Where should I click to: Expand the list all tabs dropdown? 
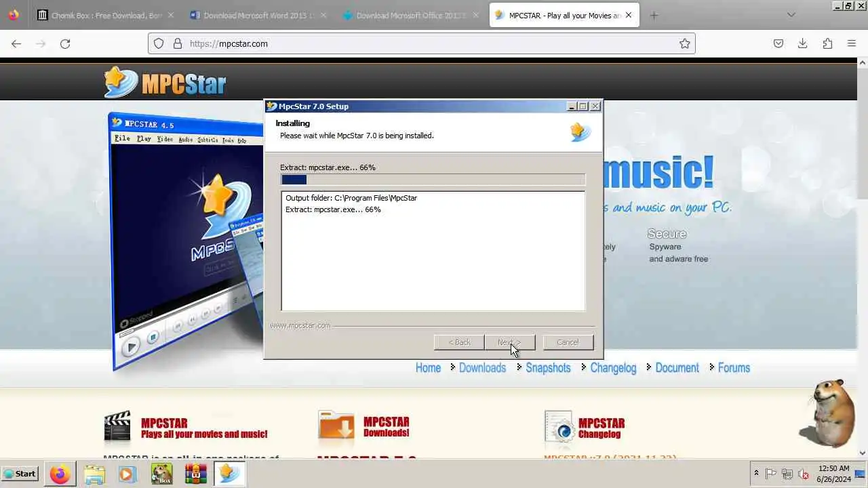[791, 15]
